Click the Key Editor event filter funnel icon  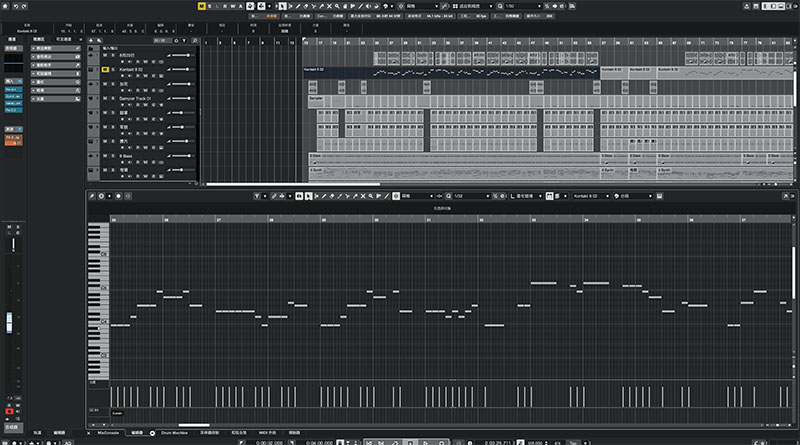click(257, 196)
